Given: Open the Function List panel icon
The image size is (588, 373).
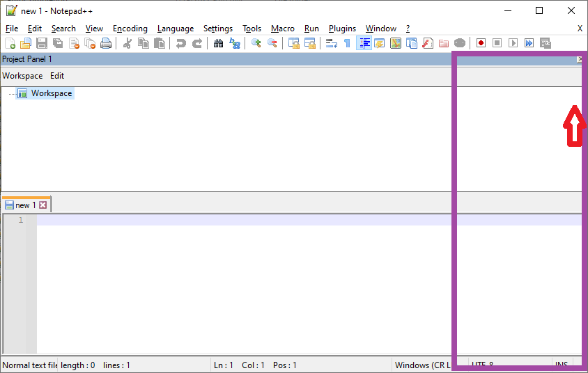Looking at the screenshot, I should point(428,43).
